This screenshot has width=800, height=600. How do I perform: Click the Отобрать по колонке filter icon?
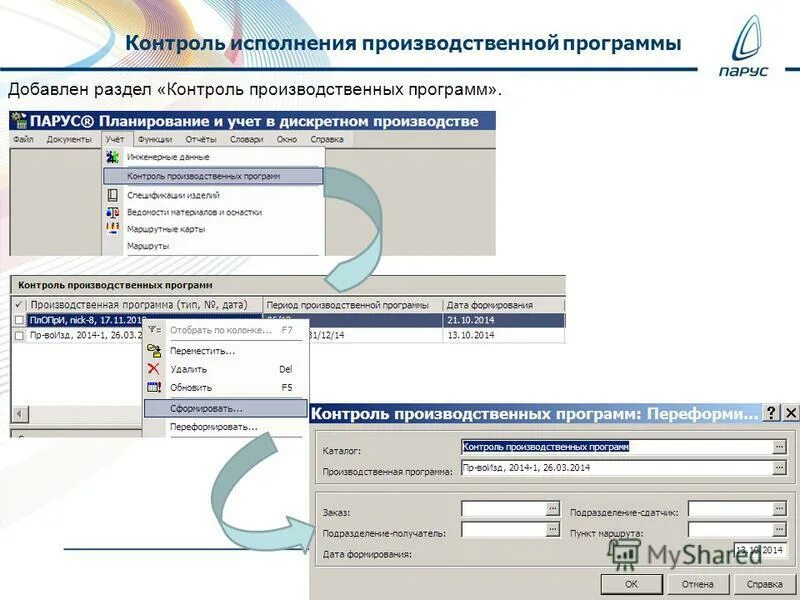pos(153,327)
